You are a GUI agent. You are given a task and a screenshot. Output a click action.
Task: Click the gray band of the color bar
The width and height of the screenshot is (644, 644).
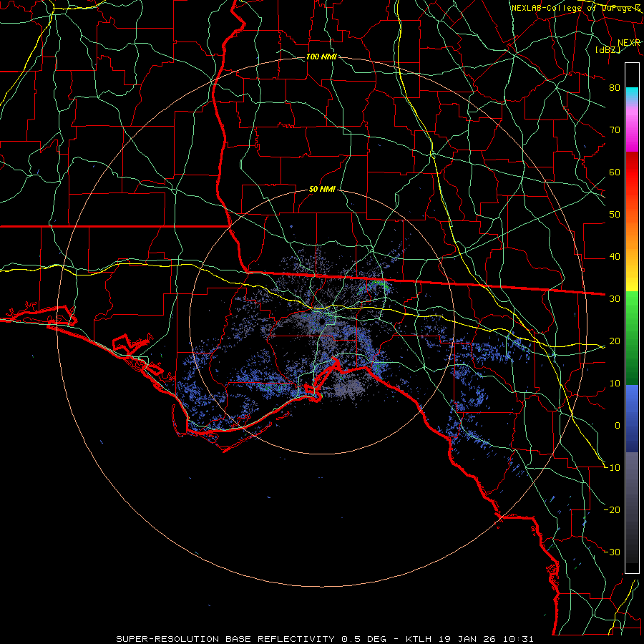[x=632, y=507]
